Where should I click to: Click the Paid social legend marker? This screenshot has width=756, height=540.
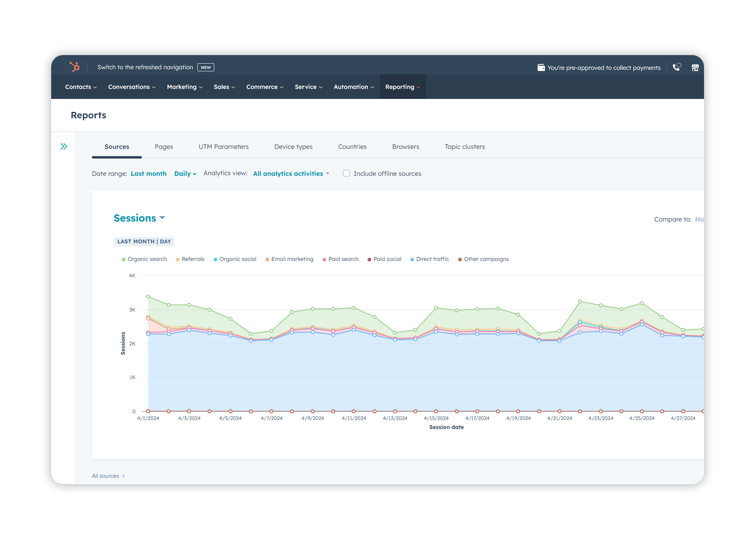(x=369, y=259)
